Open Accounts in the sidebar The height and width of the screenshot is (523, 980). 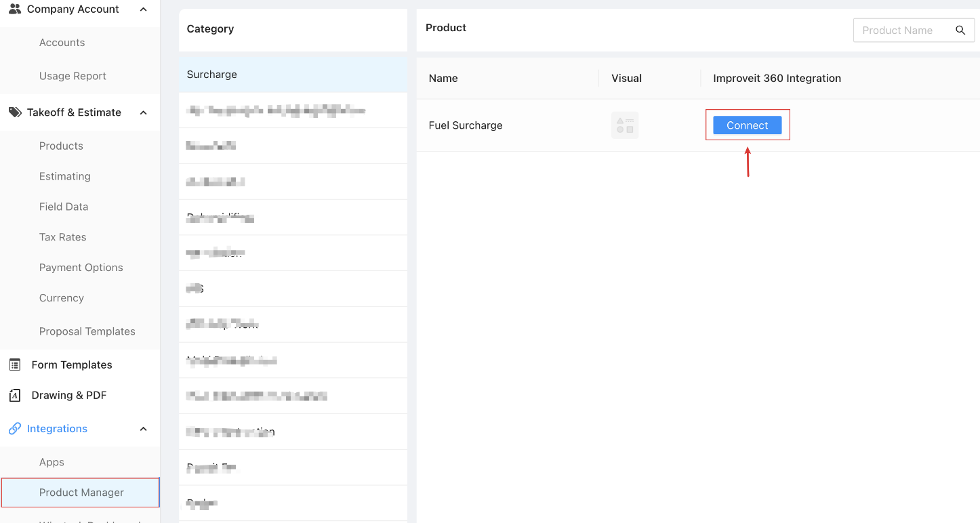[62, 43]
